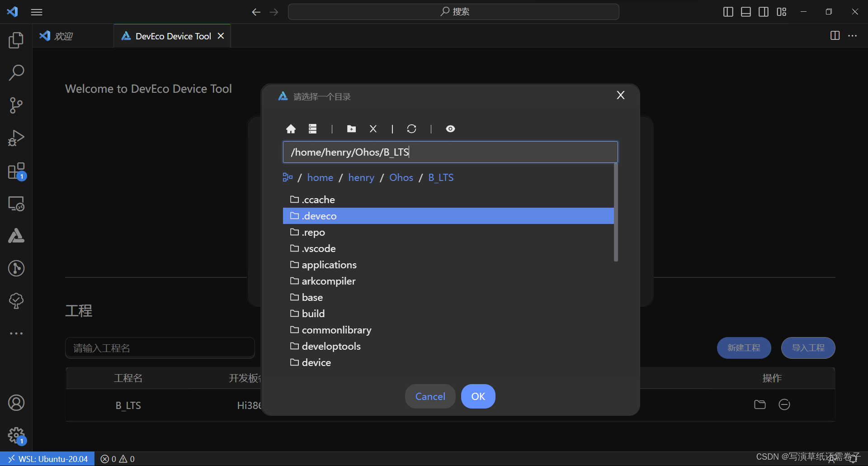Image resolution: width=868 pixels, height=466 pixels.
Task: Open the Run and Debug view
Action: [x=16, y=138]
